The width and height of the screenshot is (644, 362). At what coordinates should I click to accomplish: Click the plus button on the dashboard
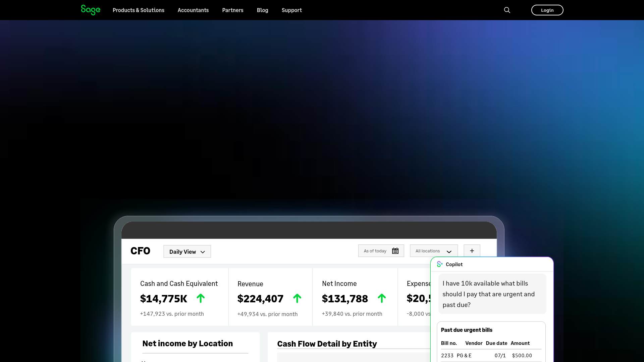point(472,251)
